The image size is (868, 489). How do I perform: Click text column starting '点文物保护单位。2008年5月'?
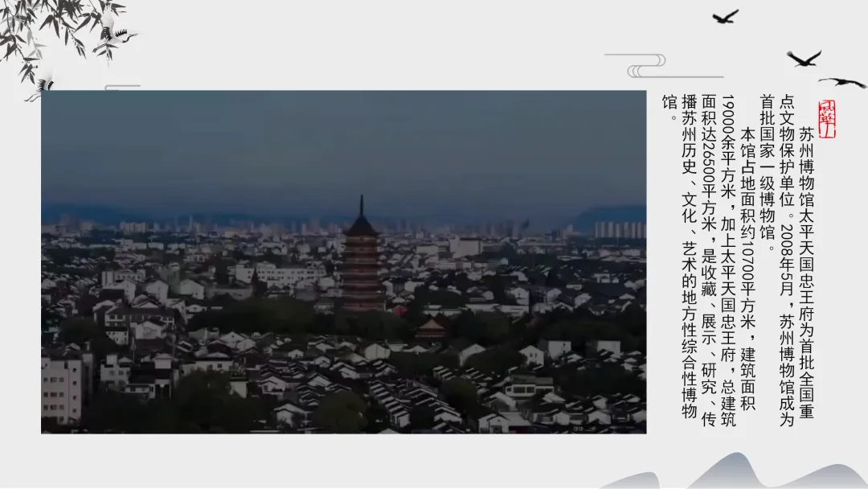tap(787, 261)
